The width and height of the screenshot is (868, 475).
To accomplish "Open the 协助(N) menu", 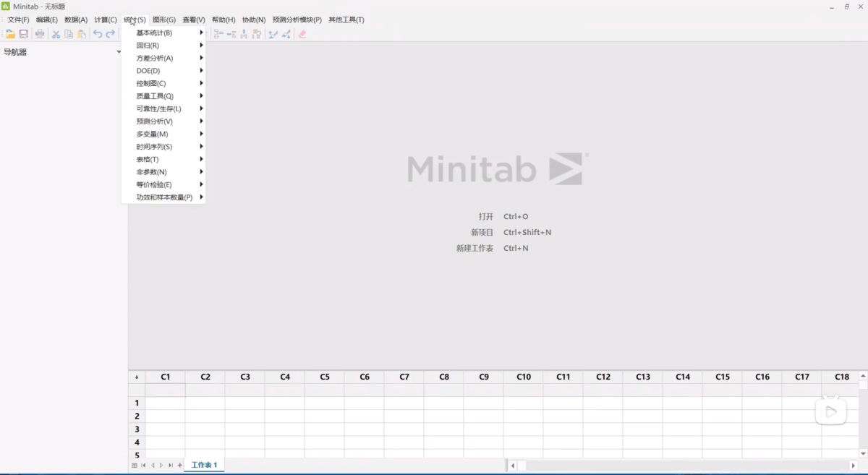I will (254, 20).
